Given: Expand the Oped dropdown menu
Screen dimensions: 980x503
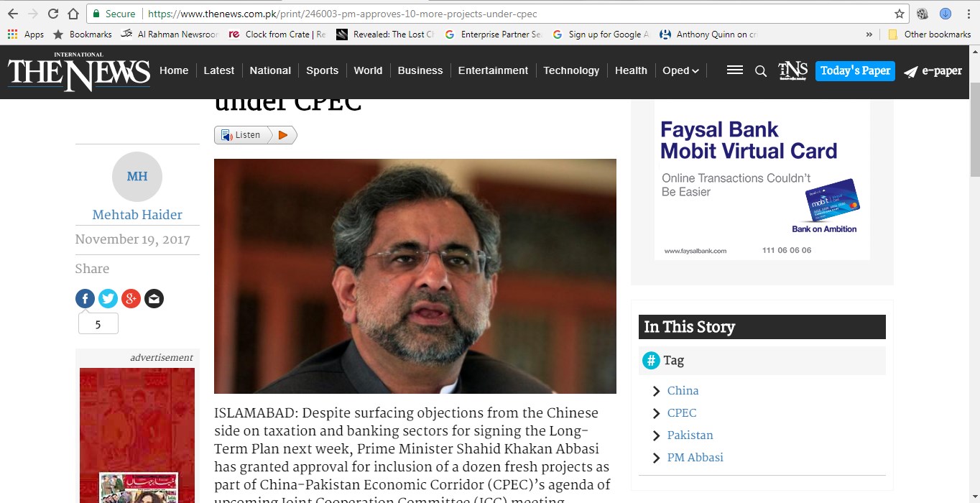Looking at the screenshot, I should pyautogui.click(x=680, y=70).
